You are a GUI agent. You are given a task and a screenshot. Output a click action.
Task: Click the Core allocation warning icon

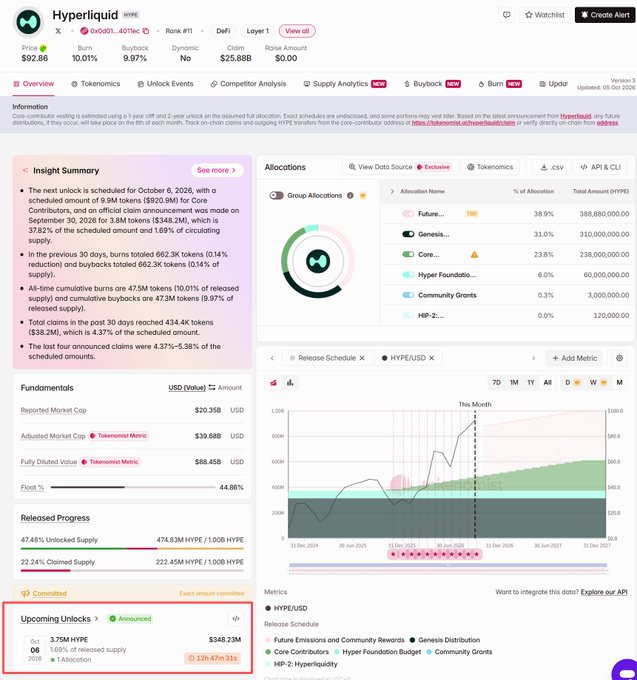(x=474, y=255)
